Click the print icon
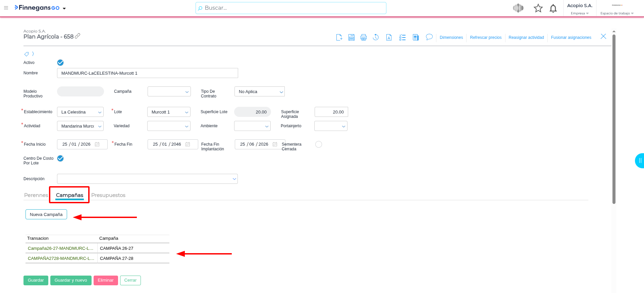 point(363,38)
